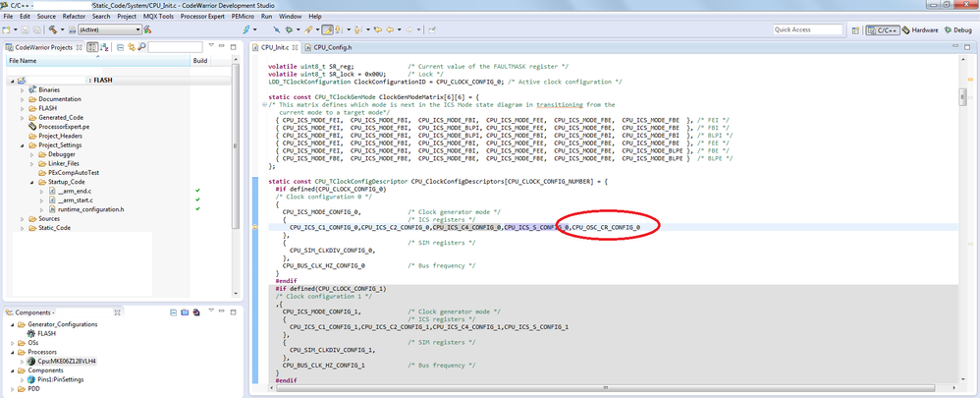Open the Window menu
Viewport: 980px width, 398px height.
(x=290, y=17)
